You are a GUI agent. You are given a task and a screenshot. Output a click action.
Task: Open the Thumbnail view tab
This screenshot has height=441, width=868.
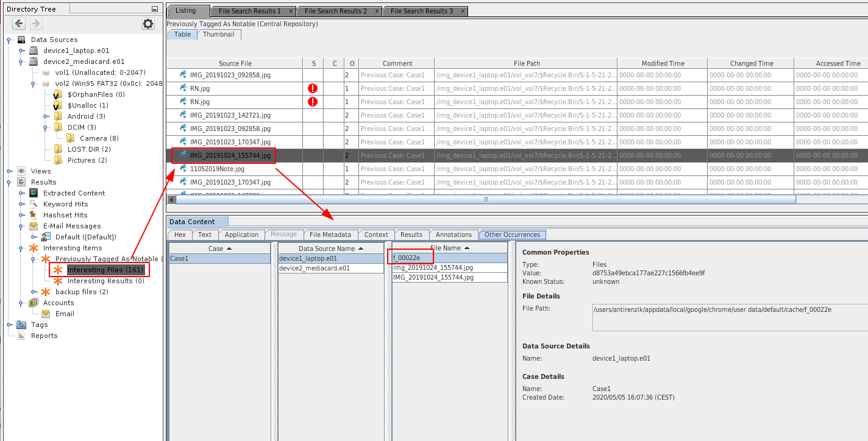pyautogui.click(x=218, y=35)
